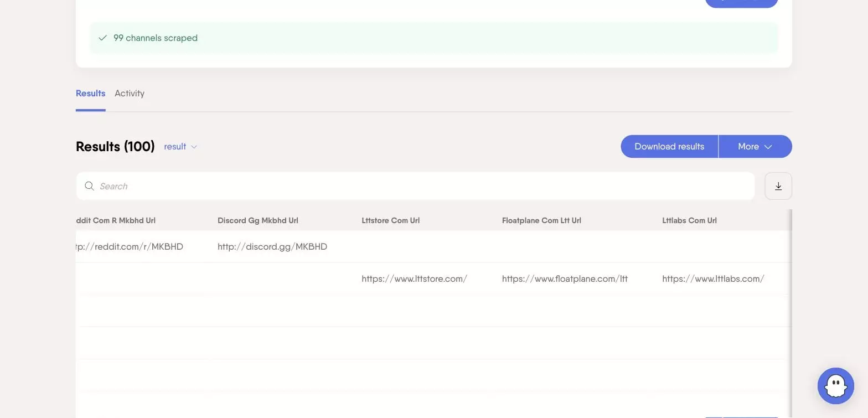Click the lttstore.com URL cell
This screenshot has height=418, width=868.
(415, 278)
